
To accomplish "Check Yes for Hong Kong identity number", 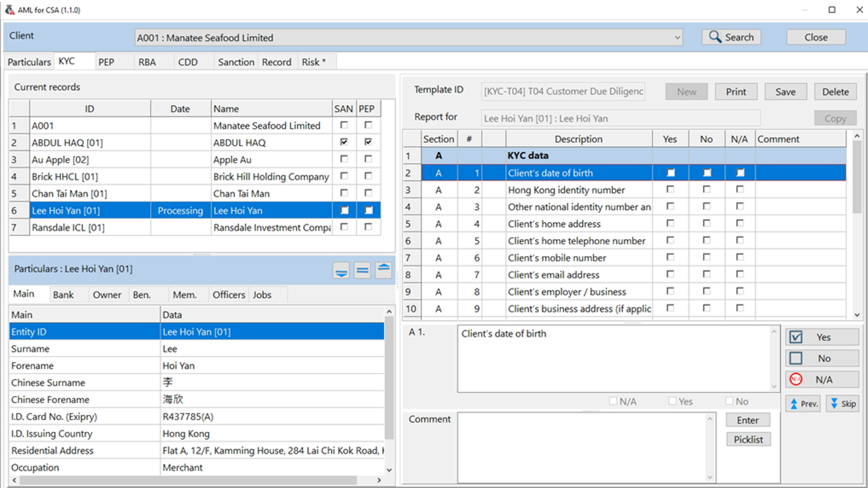I will click(x=670, y=189).
